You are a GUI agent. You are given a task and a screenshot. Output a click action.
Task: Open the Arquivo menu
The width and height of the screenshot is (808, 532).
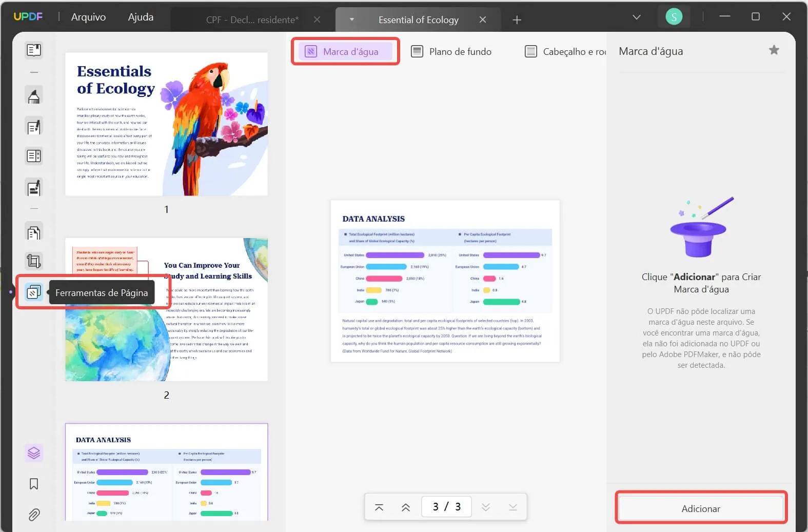(88, 17)
